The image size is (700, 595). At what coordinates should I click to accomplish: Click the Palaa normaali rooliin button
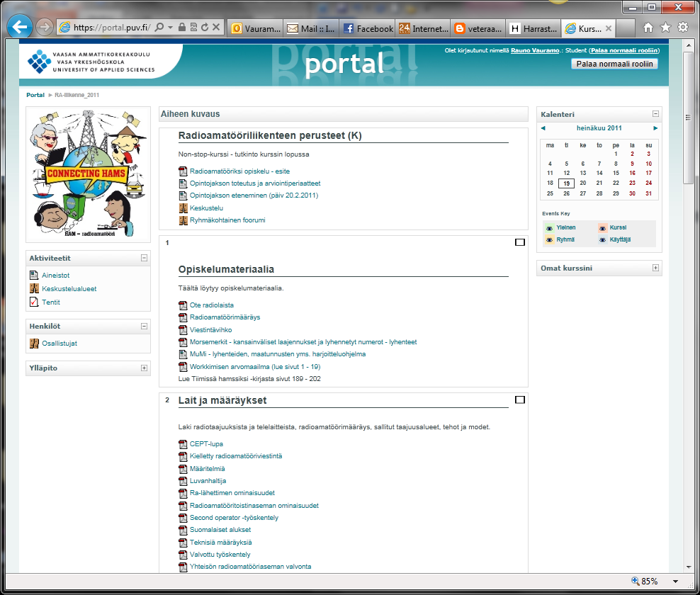[x=614, y=64]
